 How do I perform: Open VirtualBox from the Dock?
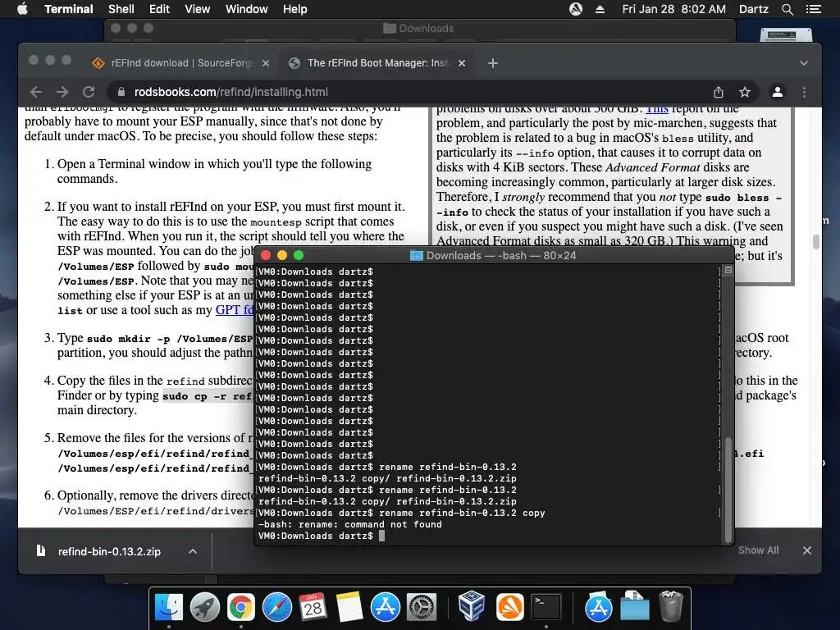tap(472, 606)
